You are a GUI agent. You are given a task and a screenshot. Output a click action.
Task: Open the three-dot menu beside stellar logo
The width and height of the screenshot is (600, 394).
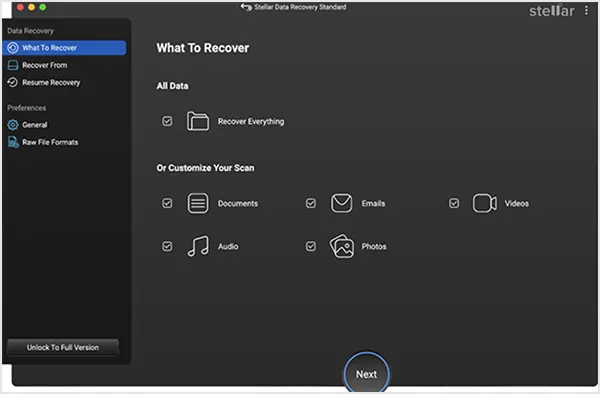pos(586,10)
